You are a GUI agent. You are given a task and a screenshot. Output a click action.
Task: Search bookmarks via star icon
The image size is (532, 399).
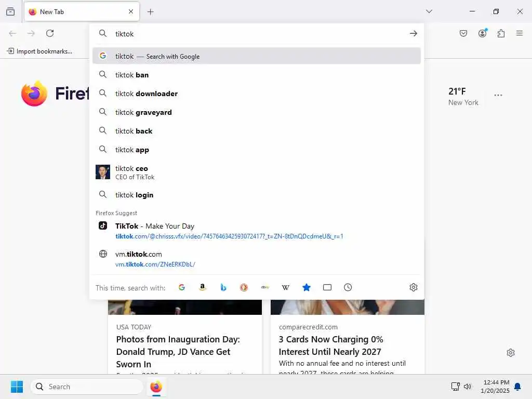[x=307, y=287]
